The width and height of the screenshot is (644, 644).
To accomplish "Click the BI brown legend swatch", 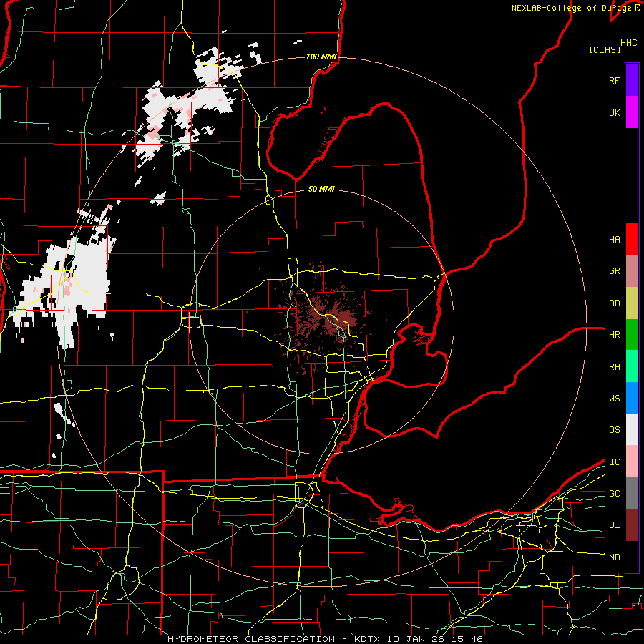I will [632, 525].
